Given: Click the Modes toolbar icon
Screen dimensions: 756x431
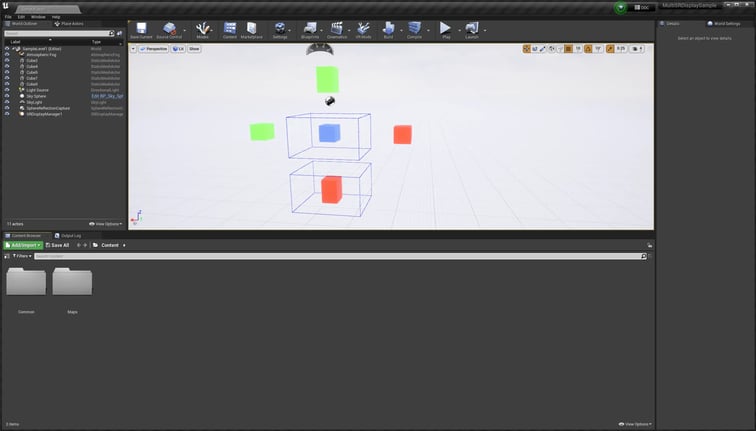Looking at the screenshot, I should click(x=202, y=30).
